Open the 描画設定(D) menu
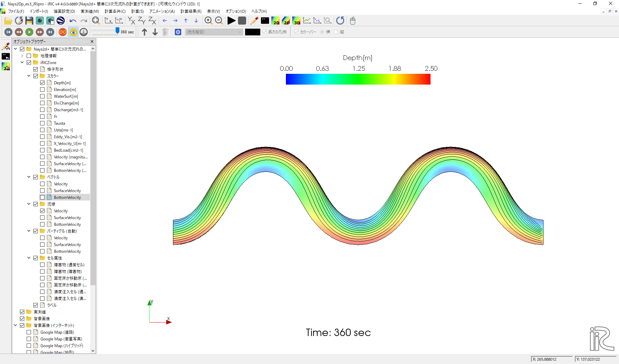This screenshot has height=364, width=619. click(64, 11)
